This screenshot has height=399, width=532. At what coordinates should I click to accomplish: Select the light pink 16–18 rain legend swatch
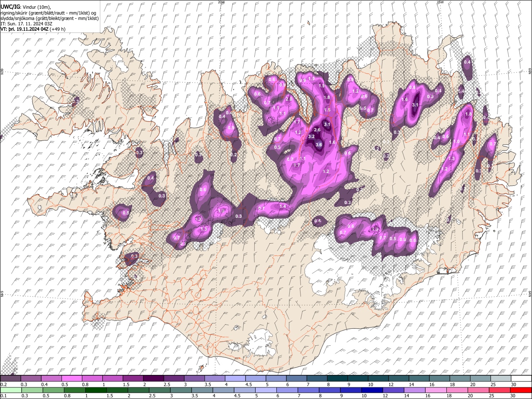[435, 390]
